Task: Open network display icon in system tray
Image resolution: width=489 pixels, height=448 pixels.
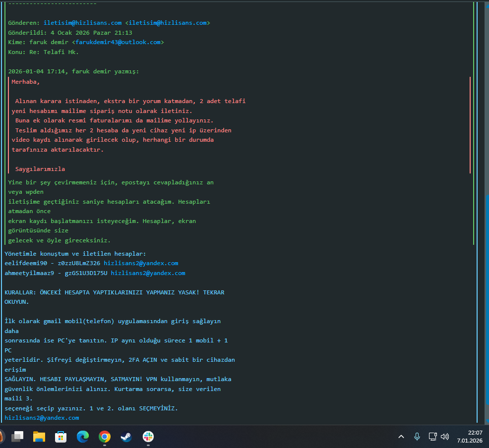Action: [432, 437]
